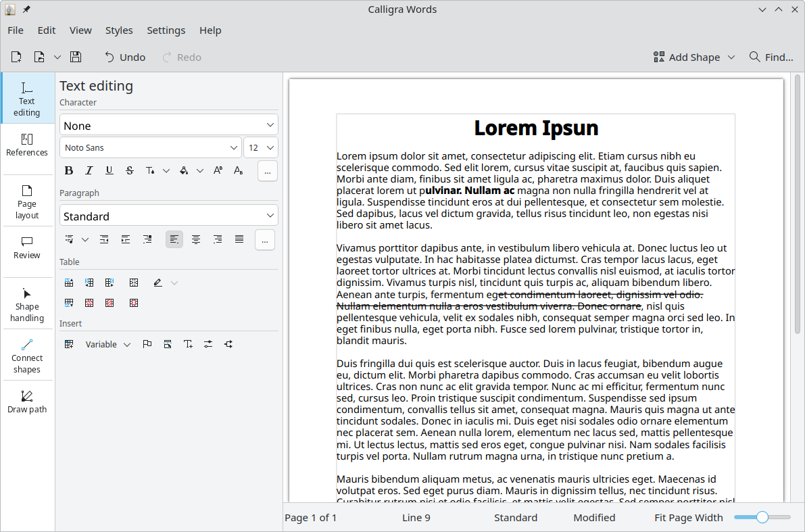Open the Noto Sans font dropdown

150,148
